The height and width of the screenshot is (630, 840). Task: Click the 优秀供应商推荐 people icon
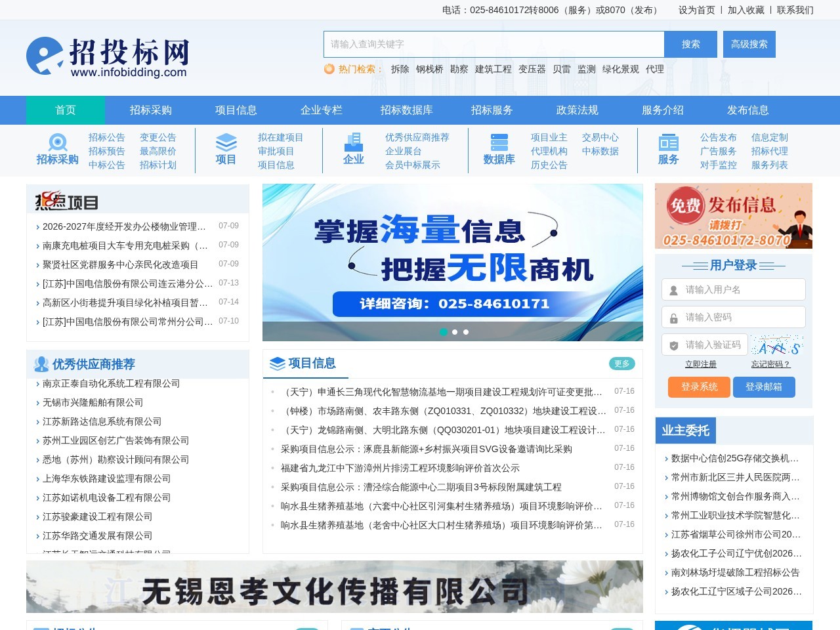click(42, 364)
